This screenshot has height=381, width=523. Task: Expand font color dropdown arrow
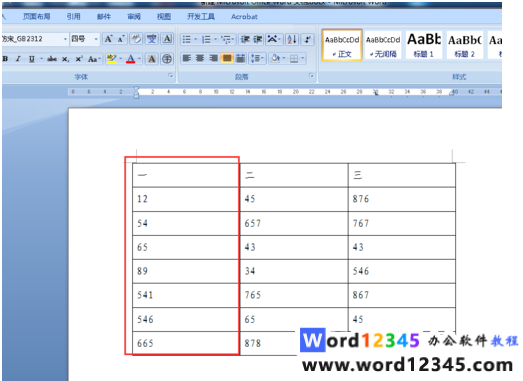139,59
